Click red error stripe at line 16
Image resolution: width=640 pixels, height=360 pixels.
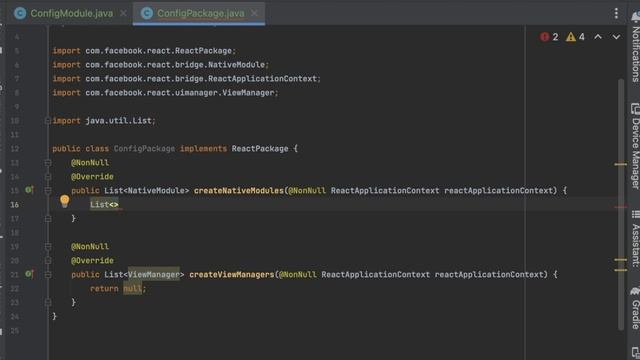click(620, 207)
